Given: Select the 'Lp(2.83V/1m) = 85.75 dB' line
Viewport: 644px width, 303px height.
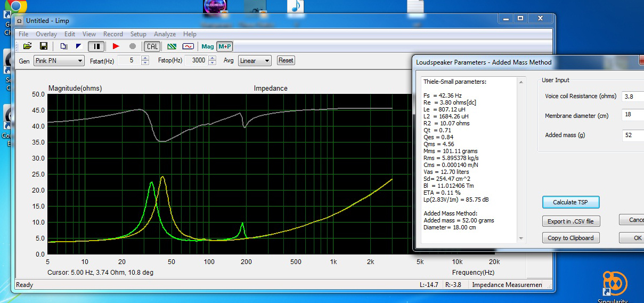Looking at the screenshot, I should tap(456, 200).
